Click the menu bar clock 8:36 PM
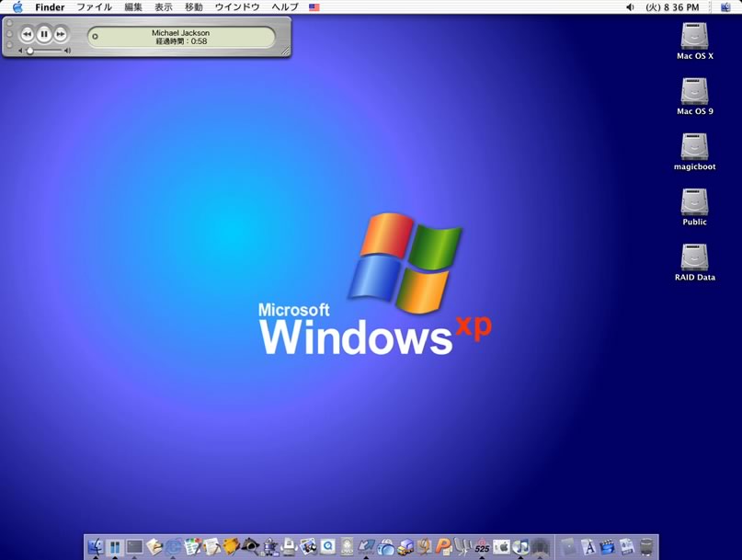The height and width of the screenshot is (560, 742). tap(672, 7)
